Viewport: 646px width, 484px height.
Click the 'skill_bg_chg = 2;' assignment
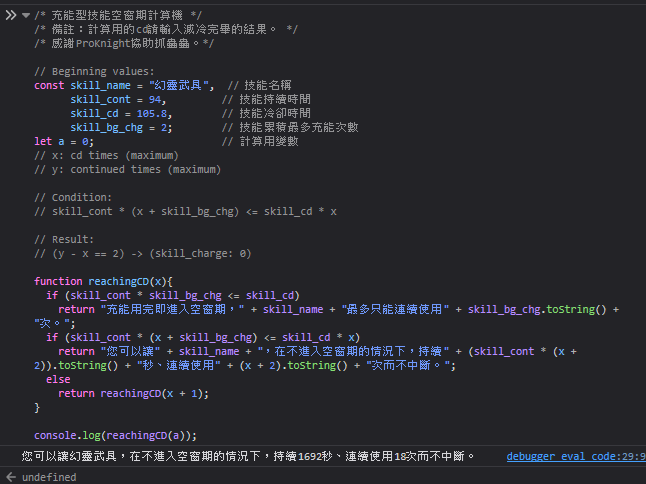tap(121, 127)
